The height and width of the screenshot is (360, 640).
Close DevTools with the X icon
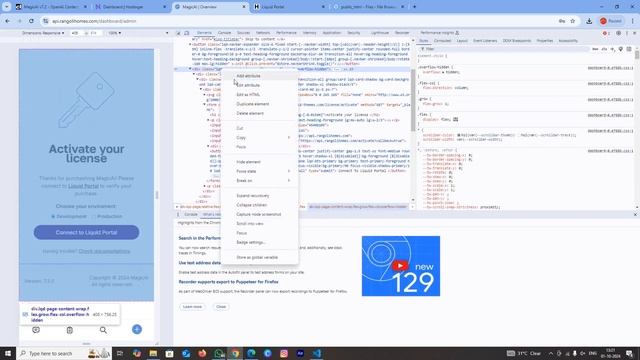(x=635, y=33)
